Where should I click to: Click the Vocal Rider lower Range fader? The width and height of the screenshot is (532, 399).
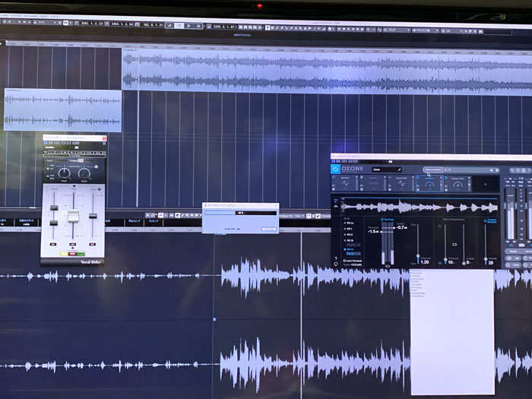click(54, 223)
